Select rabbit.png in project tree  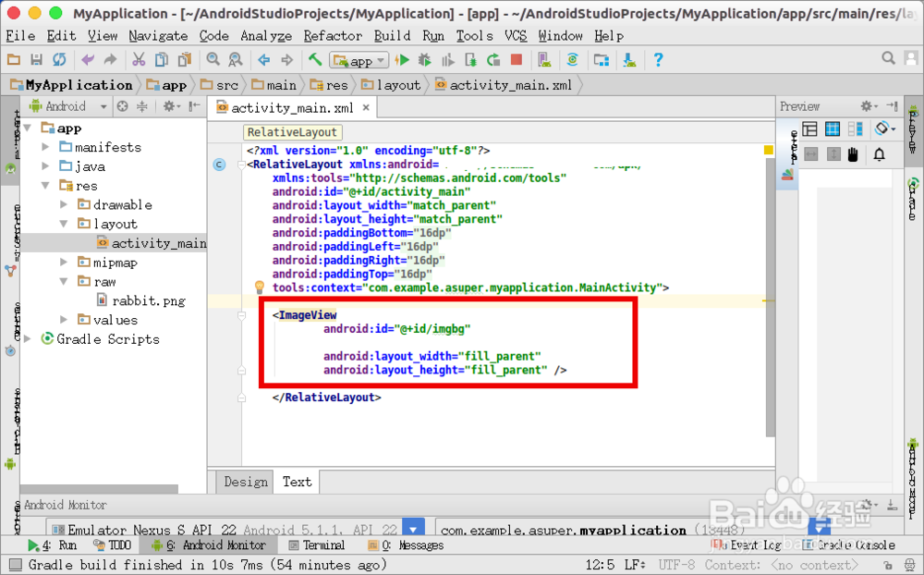point(140,300)
